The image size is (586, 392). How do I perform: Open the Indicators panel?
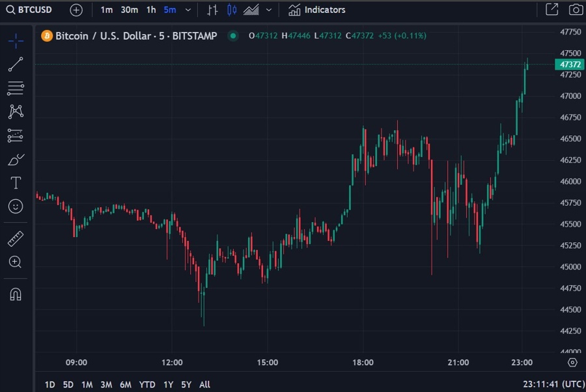317,10
